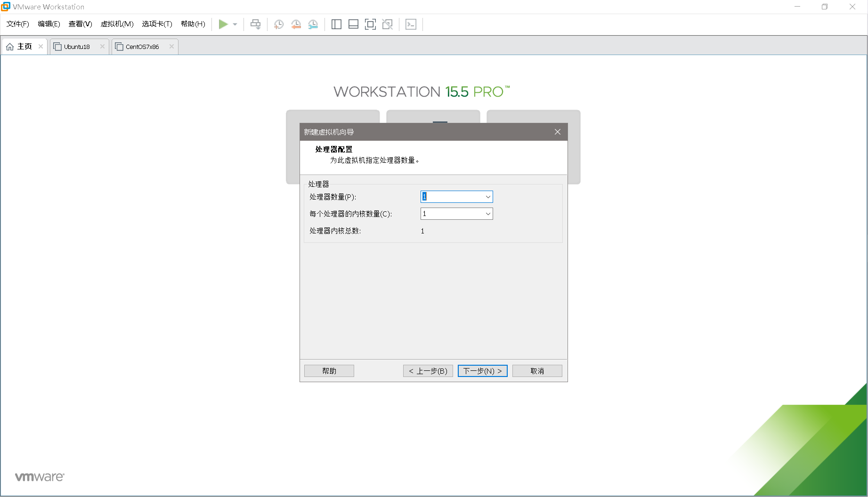The width and height of the screenshot is (868, 497).
Task: Open the 帮助(H) menu
Action: (x=193, y=24)
